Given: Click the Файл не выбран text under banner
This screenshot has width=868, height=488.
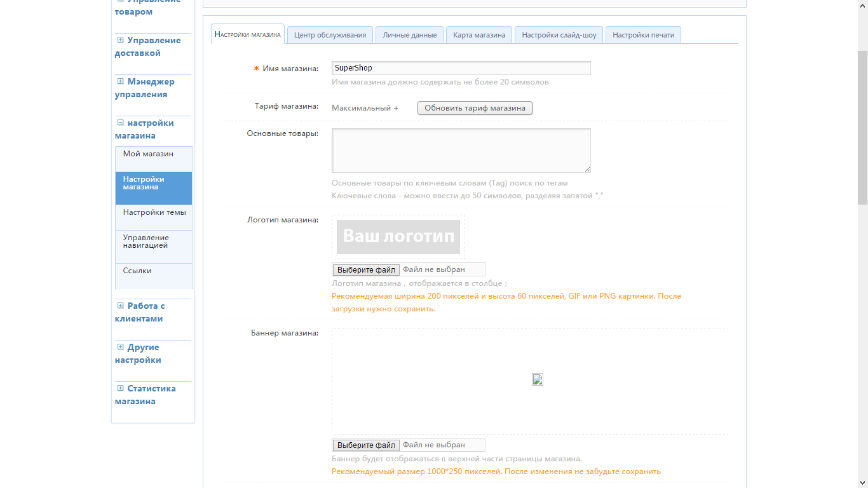Looking at the screenshot, I should pyautogui.click(x=434, y=445).
